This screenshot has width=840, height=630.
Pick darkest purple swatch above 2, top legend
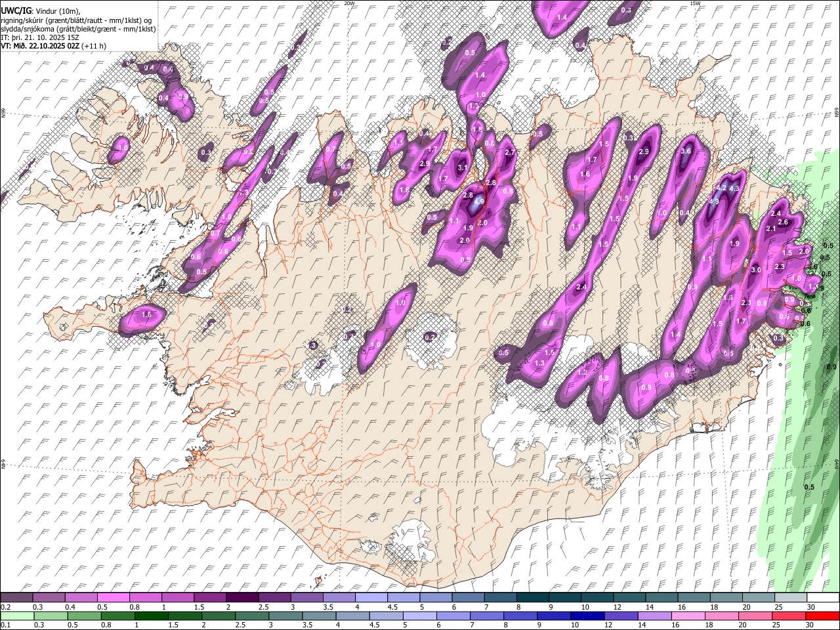[x=242, y=598]
